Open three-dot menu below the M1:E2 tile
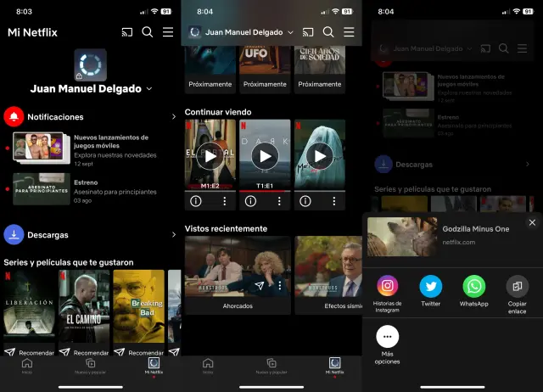 (x=225, y=201)
